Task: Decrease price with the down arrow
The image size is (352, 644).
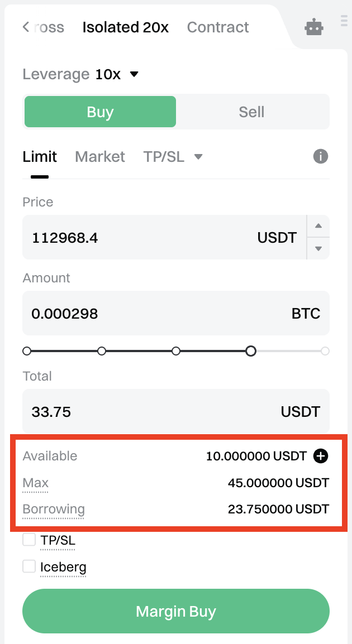Action: pos(318,248)
